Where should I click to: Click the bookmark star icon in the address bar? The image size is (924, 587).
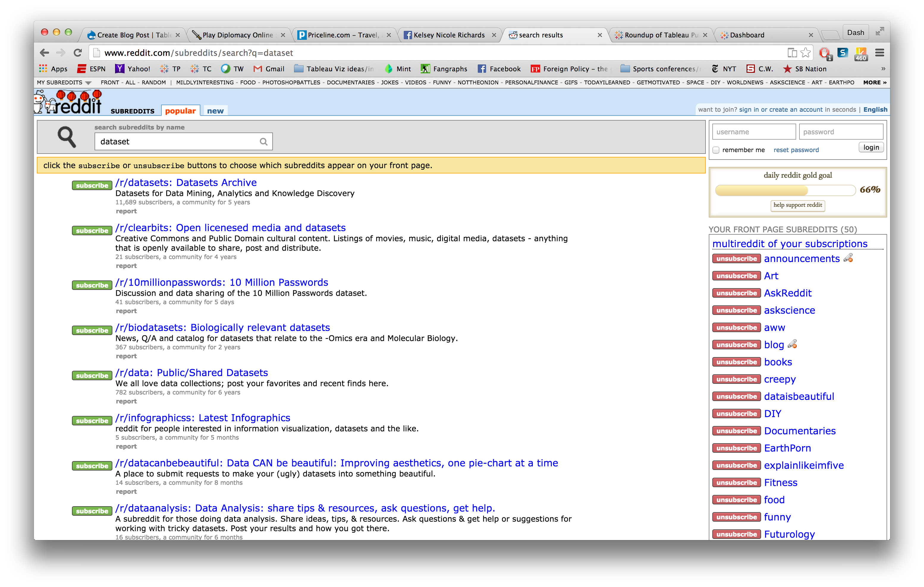[x=806, y=53]
